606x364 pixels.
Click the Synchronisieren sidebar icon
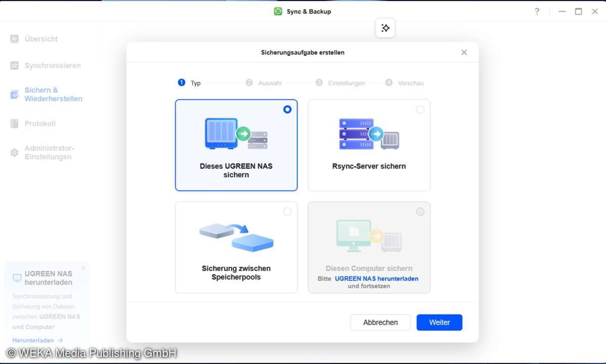coord(15,66)
